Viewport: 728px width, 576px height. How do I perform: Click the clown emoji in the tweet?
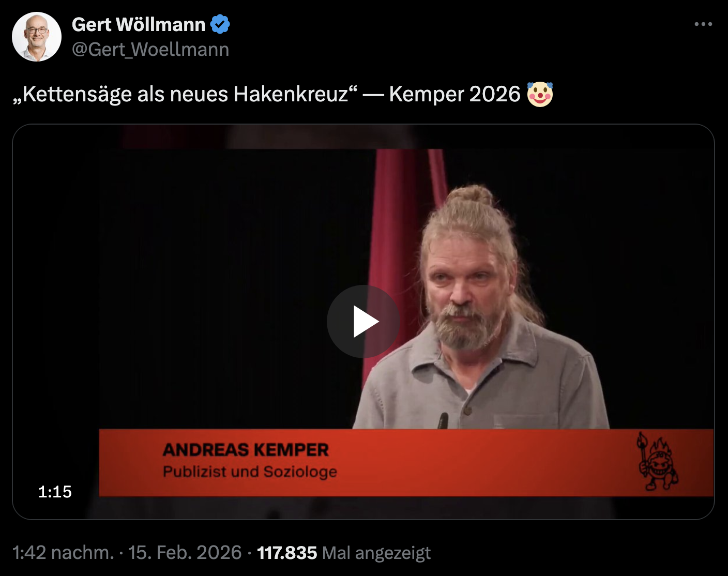coord(540,94)
